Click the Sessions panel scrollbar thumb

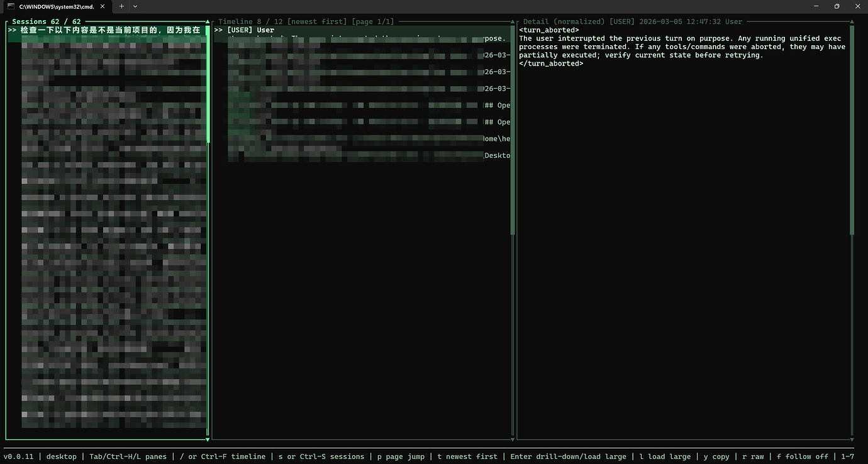tap(208, 84)
